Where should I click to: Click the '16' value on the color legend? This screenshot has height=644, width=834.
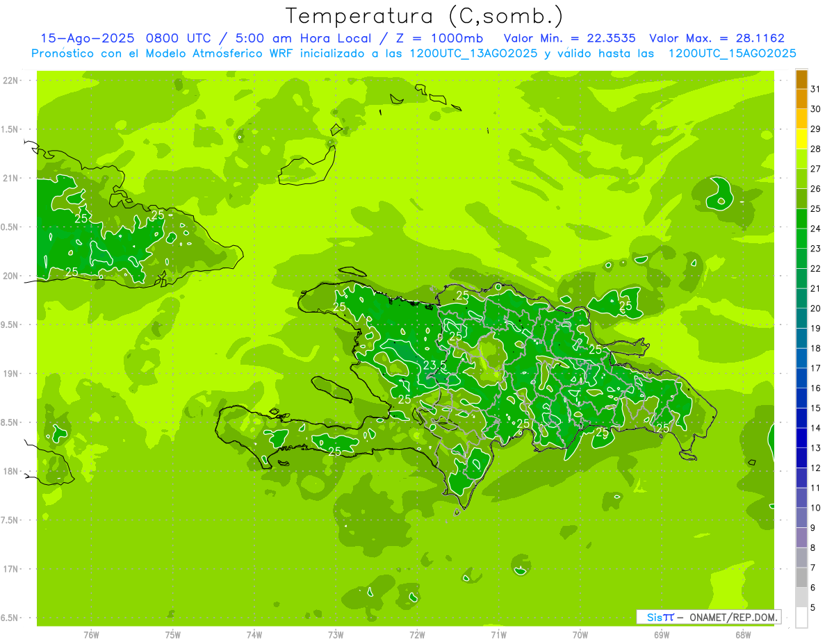pyautogui.click(x=815, y=388)
